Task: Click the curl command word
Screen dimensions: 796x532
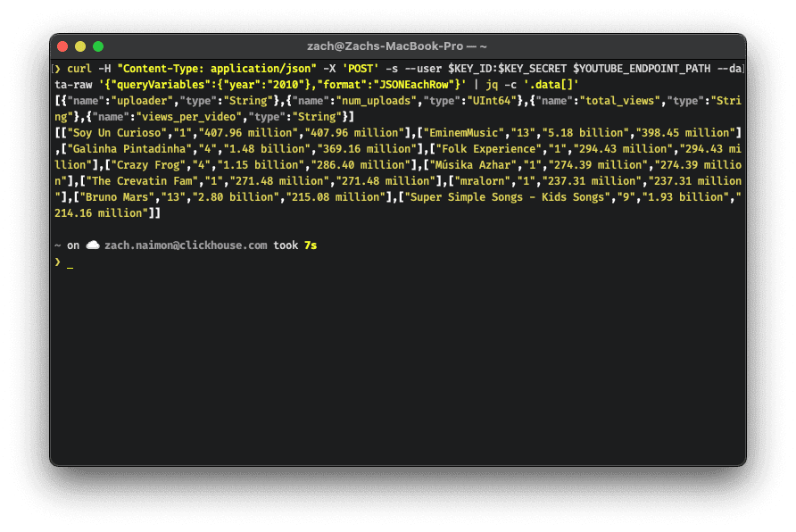Action: [79, 69]
